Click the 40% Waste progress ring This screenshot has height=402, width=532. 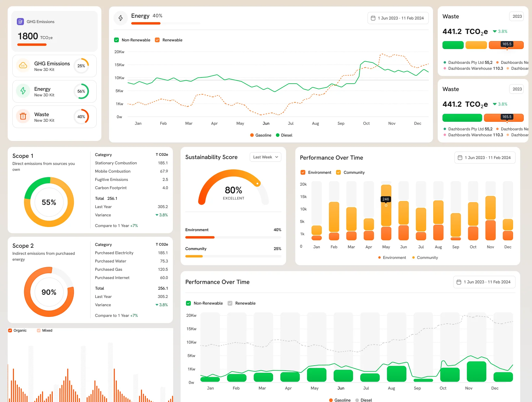[x=81, y=117]
